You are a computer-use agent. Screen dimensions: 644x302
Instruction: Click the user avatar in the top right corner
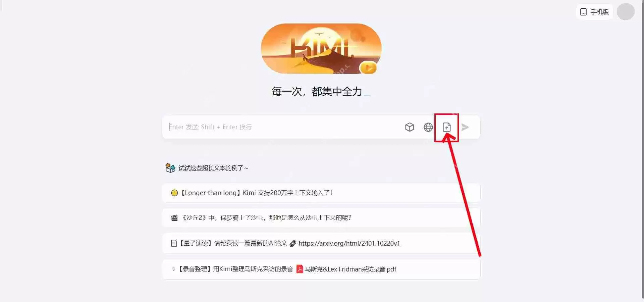[x=626, y=12]
